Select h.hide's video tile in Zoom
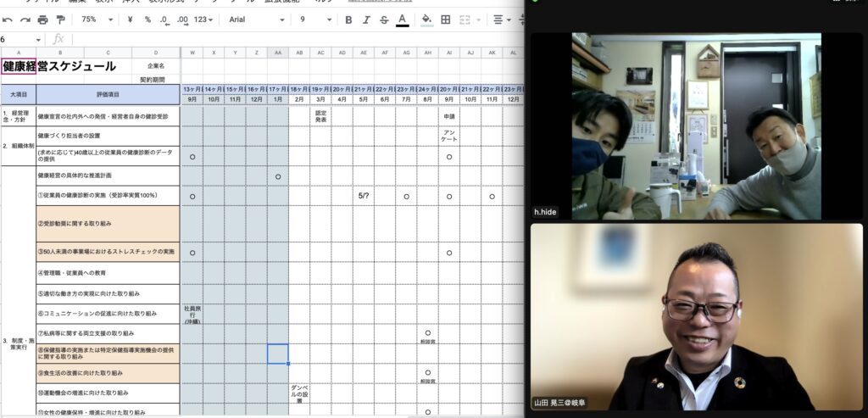Screen dimensions: 868x418 click(697, 126)
